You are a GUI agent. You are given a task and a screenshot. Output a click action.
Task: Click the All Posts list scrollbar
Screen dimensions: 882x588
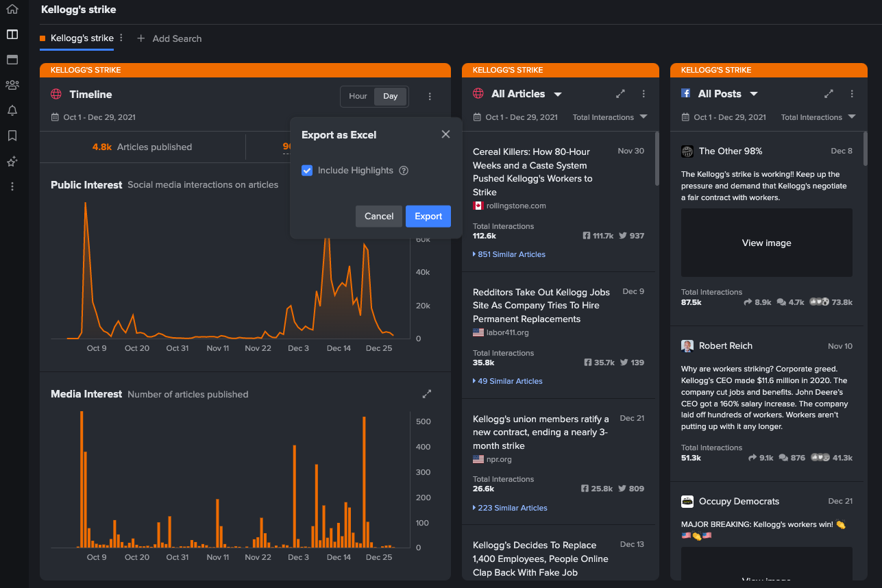866,149
